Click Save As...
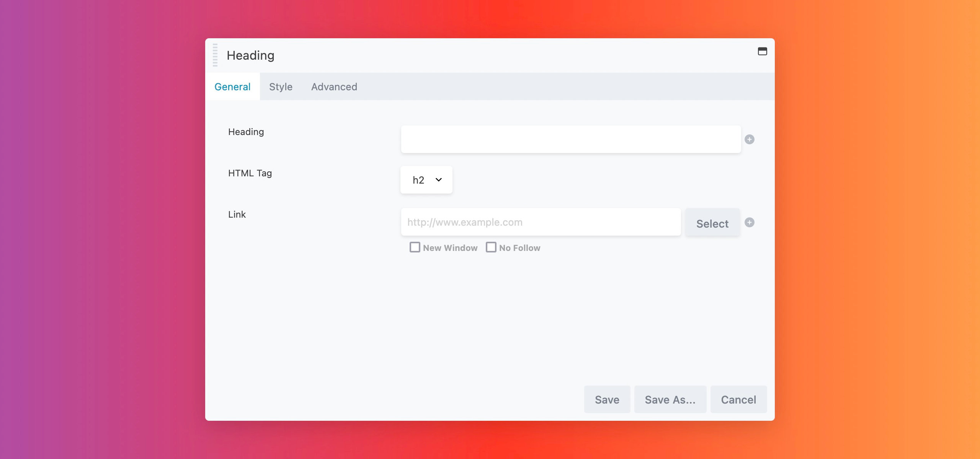Image resolution: width=980 pixels, height=459 pixels. pos(670,399)
